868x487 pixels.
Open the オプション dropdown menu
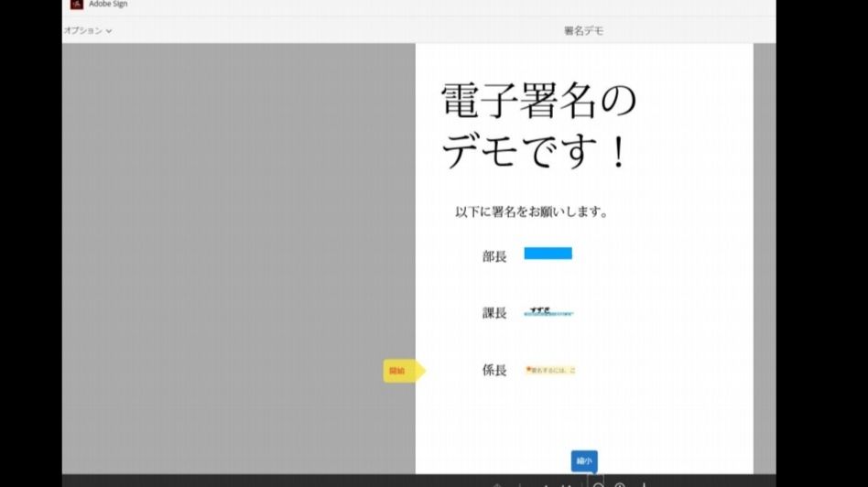(88, 30)
